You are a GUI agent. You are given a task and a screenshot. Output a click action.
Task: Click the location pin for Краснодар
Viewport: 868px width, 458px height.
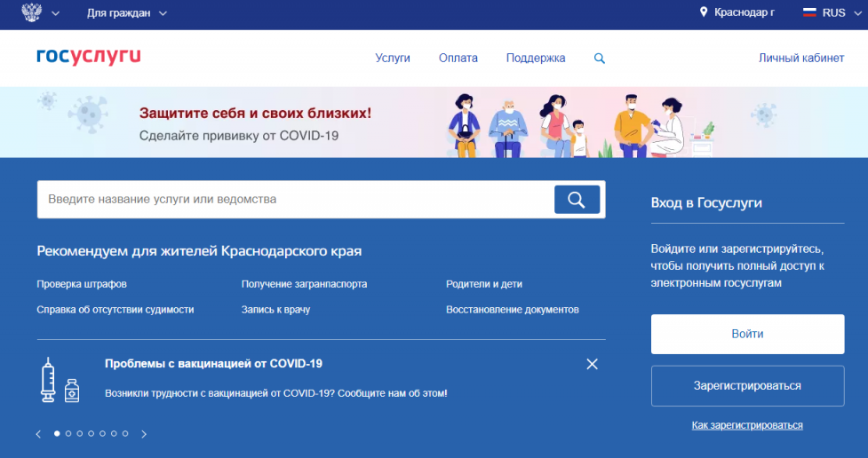tap(704, 12)
